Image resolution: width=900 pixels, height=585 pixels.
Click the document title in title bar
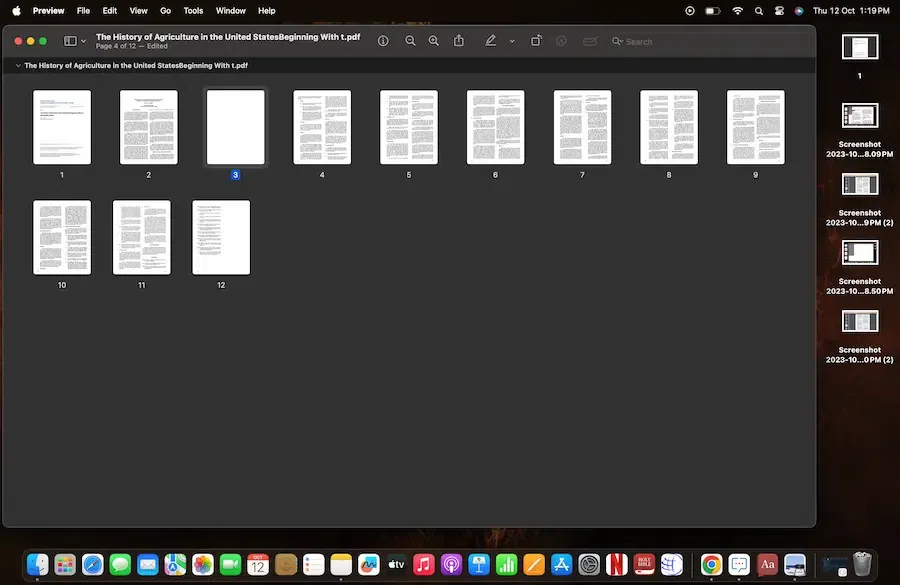coord(228,36)
